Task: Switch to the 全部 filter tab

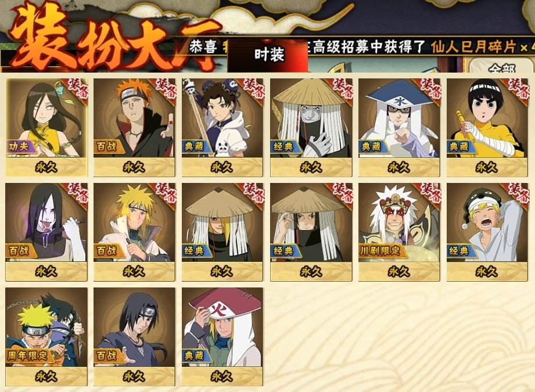Action: pos(501,67)
